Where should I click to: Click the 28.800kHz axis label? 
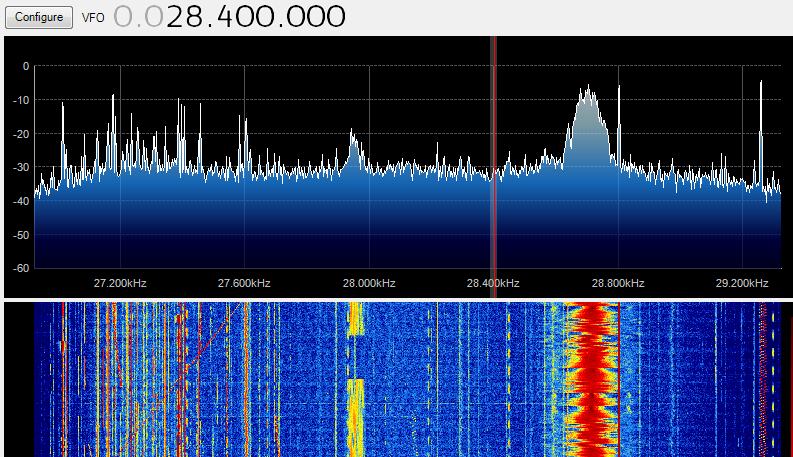pos(618,283)
